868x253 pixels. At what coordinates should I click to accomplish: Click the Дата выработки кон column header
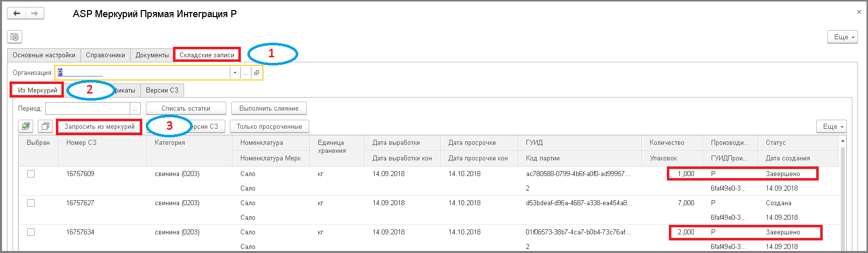click(402, 158)
